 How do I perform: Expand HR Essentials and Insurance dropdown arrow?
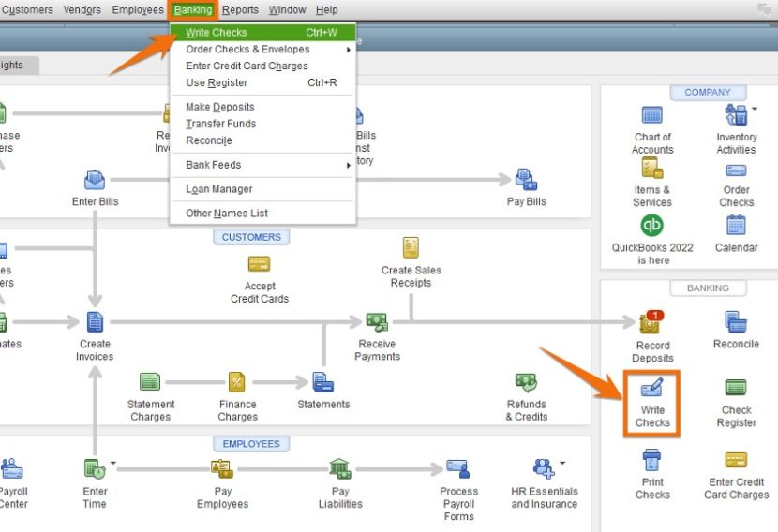coord(562,463)
